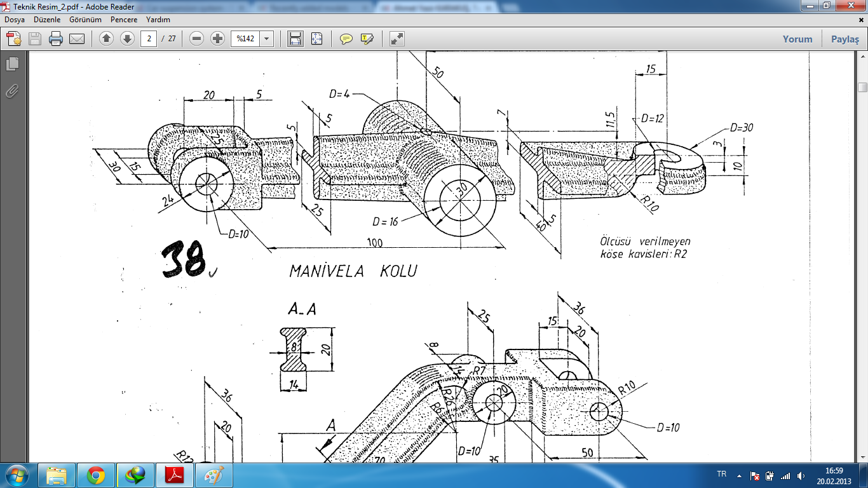Go to next page using down arrow
Viewport: 868px width, 488px height.
tap(127, 39)
